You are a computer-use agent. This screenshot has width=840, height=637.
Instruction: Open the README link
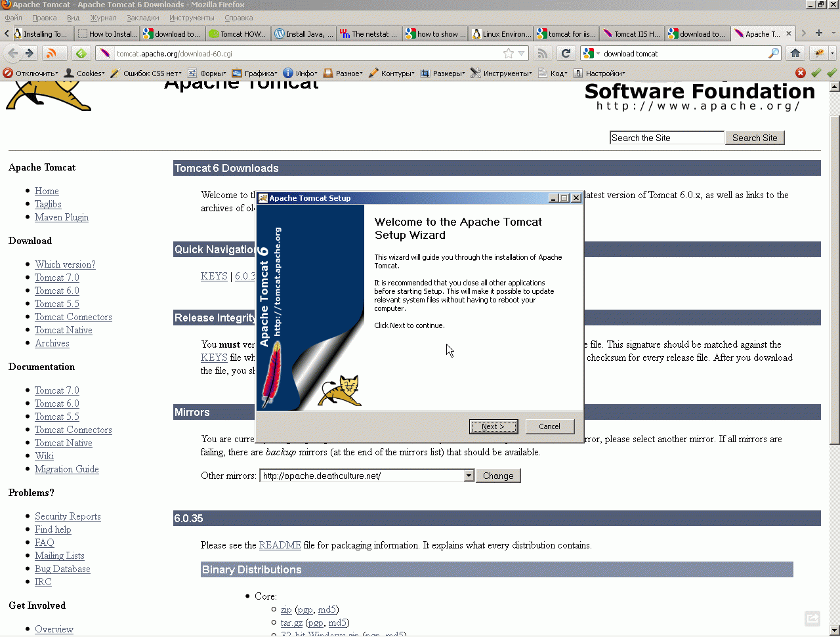click(280, 545)
